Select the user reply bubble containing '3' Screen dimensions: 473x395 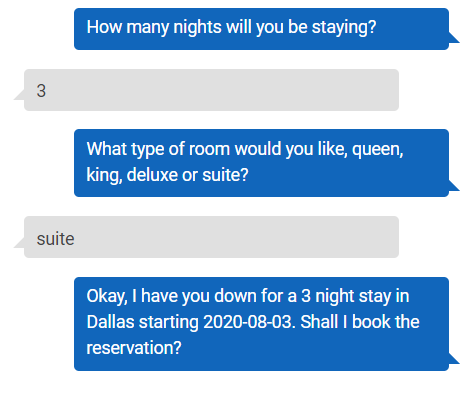pos(211,90)
